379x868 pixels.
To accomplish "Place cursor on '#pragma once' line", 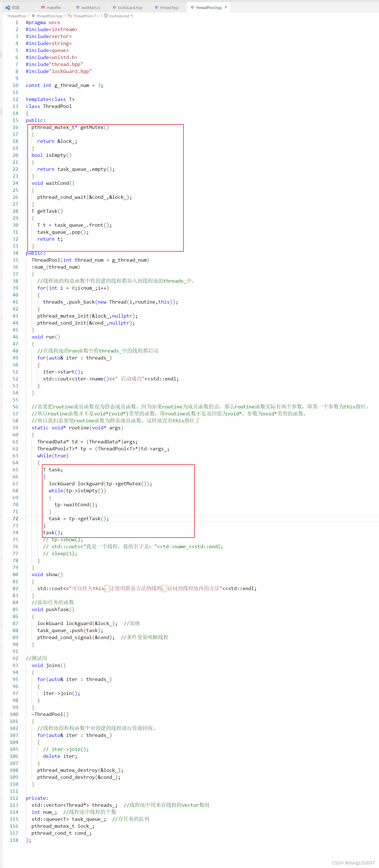I will pyautogui.click(x=43, y=23).
